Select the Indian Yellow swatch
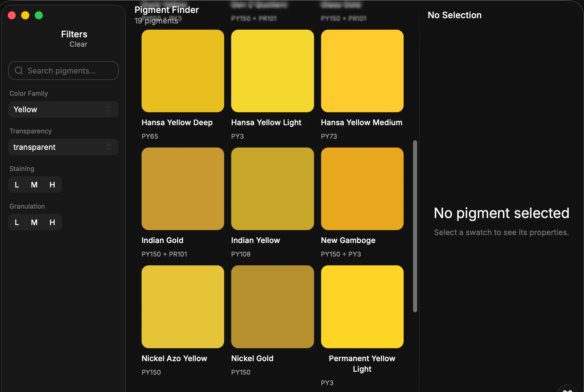The width and height of the screenshot is (584, 392). (x=273, y=189)
